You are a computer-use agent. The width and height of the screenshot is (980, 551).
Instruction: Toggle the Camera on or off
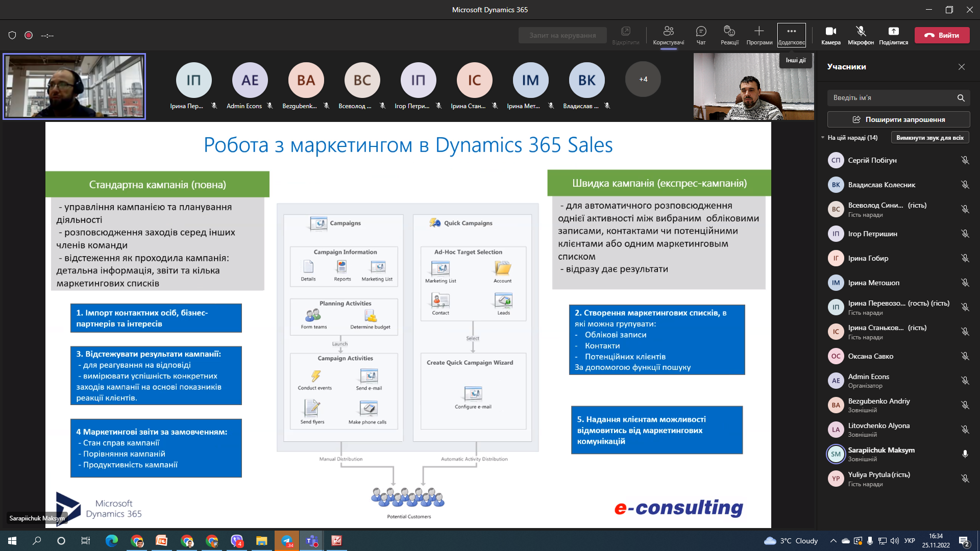pyautogui.click(x=830, y=32)
